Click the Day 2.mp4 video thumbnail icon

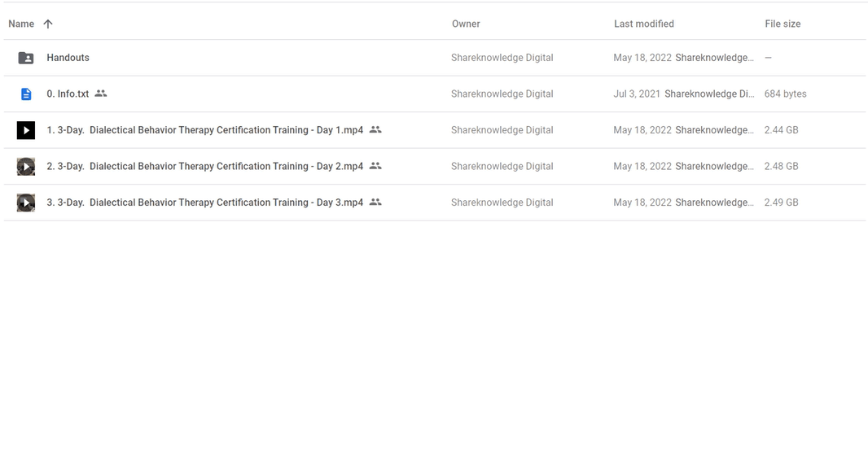(26, 167)
